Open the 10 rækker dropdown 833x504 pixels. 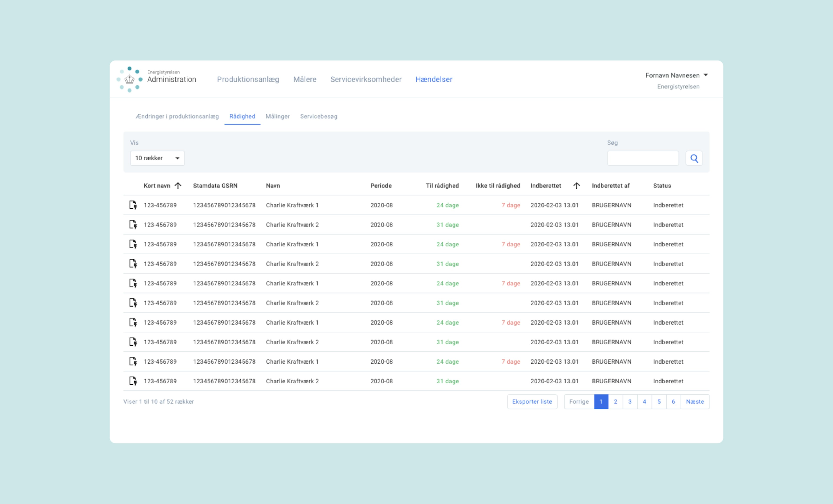157,158
